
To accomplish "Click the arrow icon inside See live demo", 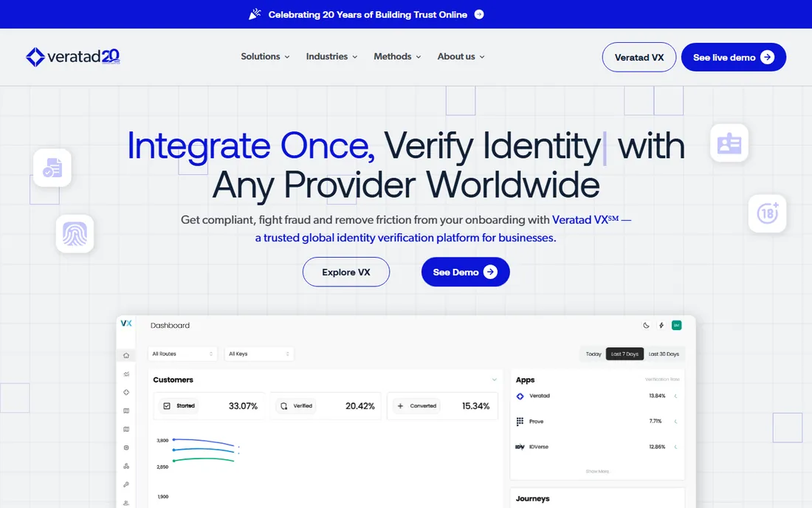I will [768, 57].
